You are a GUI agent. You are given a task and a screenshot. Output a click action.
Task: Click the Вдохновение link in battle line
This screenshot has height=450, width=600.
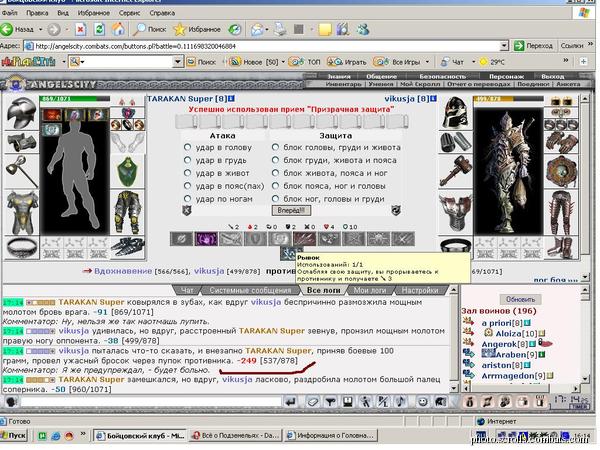tap(123, 271)
